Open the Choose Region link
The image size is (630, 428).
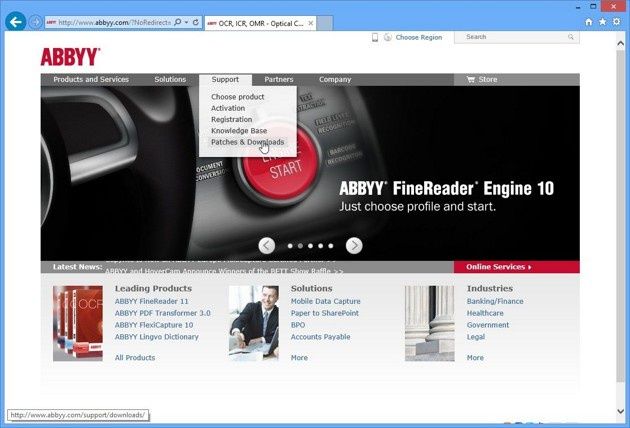point(419,37)
